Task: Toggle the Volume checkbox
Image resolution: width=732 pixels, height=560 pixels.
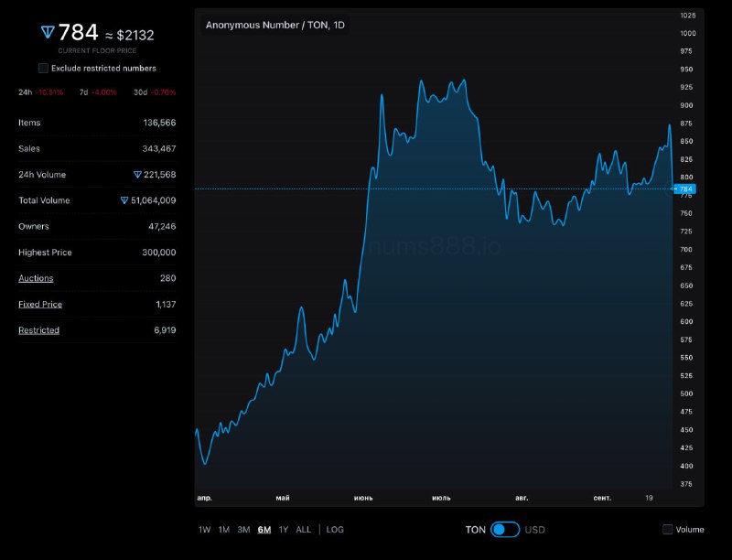Action: 667,530
